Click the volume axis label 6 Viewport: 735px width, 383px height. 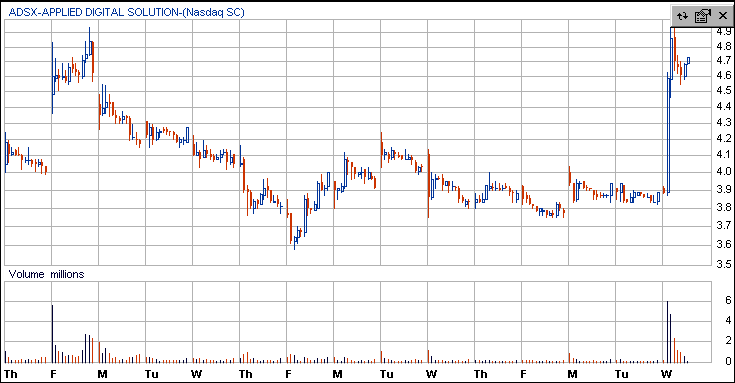tap(728, 300)
